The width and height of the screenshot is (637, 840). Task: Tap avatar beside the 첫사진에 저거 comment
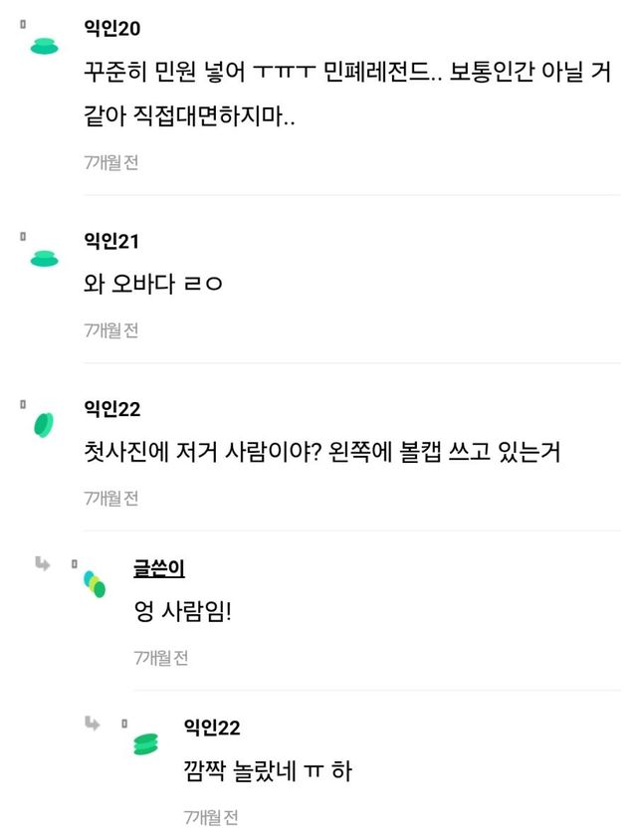44,424
